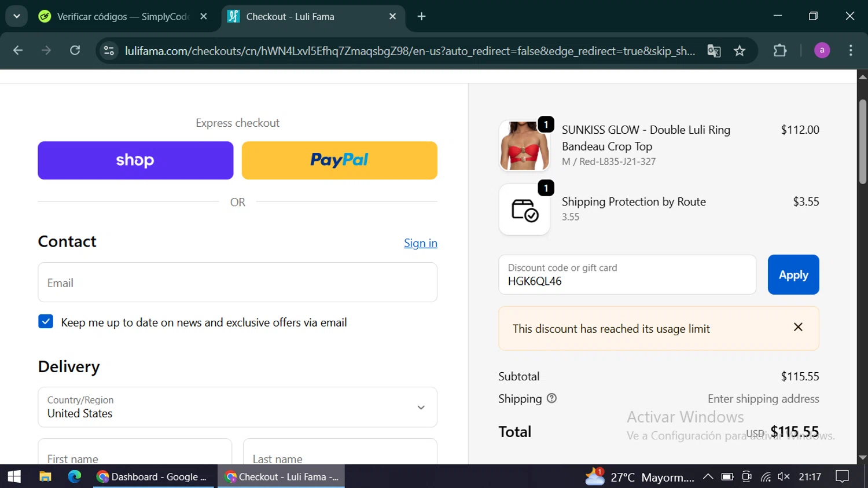Viewport: 868px width, 488px height.
Task: Click the page vertical scrollbar thumb
Action: coord(862,142)
